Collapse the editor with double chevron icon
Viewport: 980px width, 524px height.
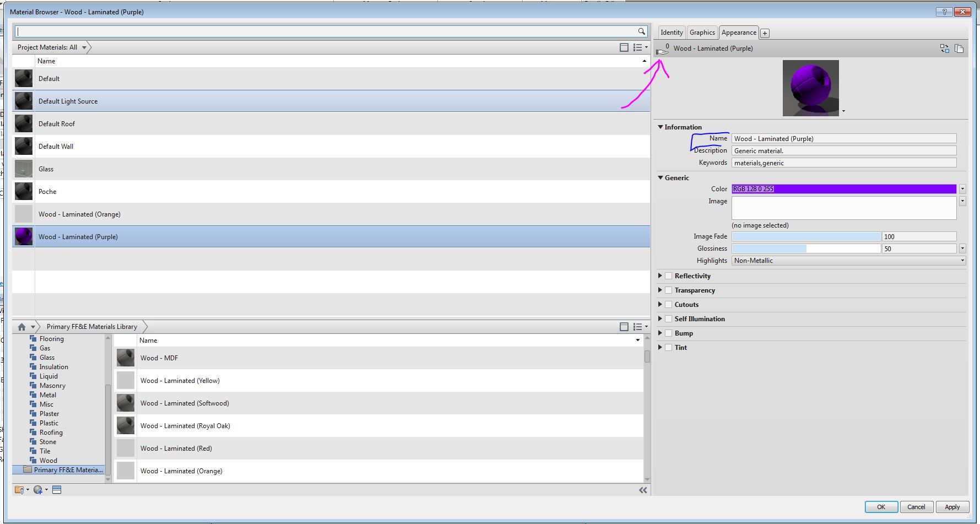pyautogui.click(x=643, y=490)
